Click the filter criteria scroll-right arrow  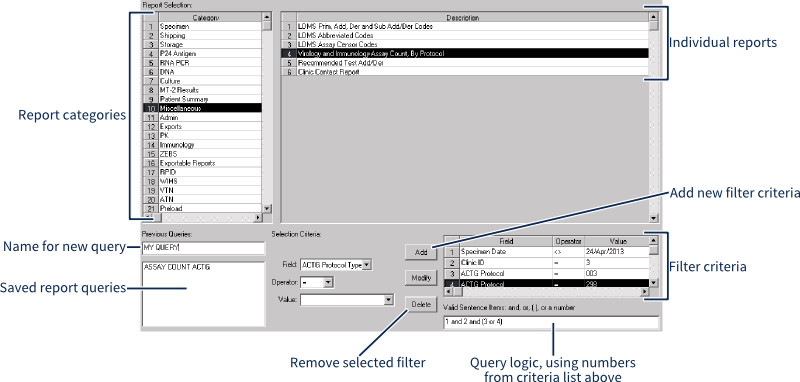pyautogui.click(x=644, y=292)
